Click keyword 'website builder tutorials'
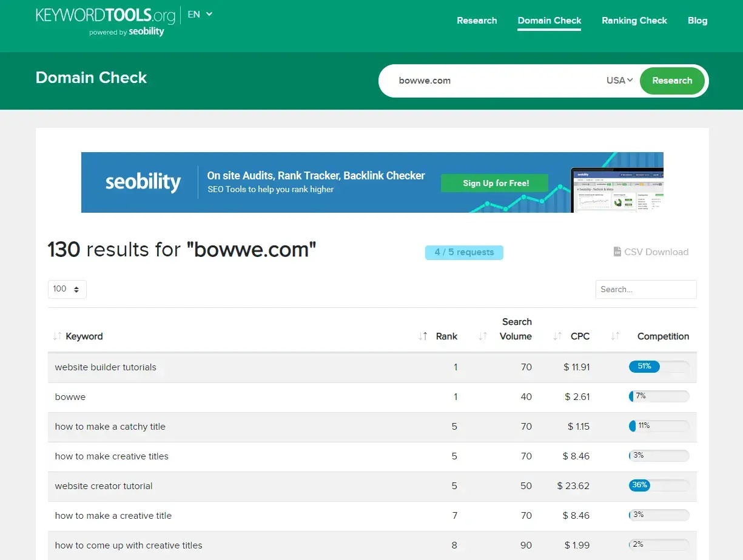 pos(106,367)
